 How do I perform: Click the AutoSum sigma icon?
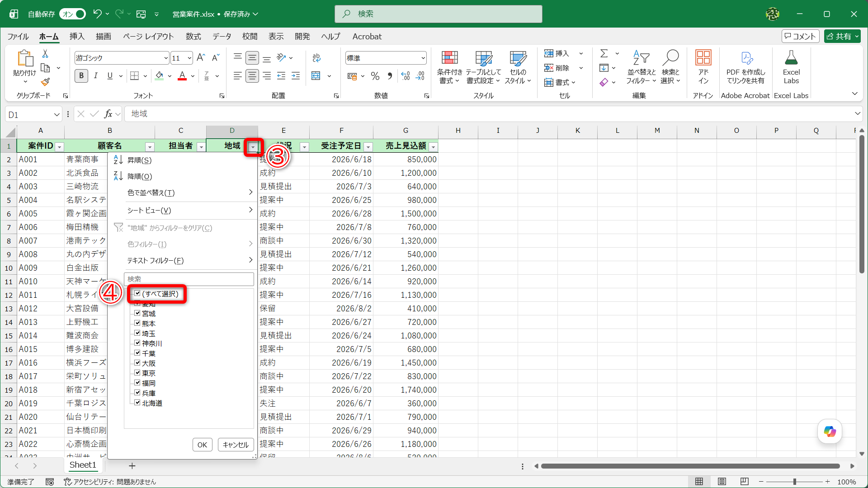(x=604, y=53)
